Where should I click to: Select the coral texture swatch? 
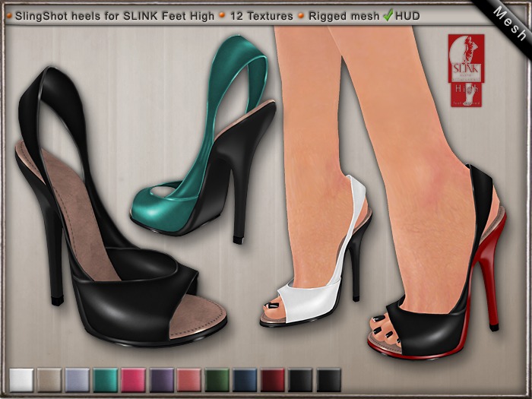(x=189, y=380)
